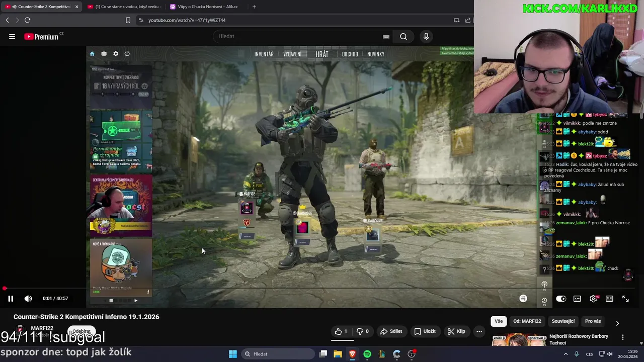Open Brave browser from the taskbar
644x362 pixels.
352,354
